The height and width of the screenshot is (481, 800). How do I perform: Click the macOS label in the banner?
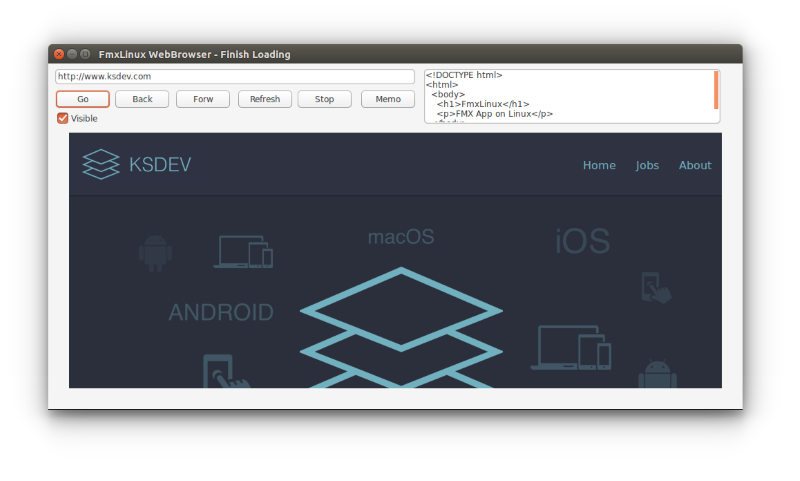tap(401, 237)
